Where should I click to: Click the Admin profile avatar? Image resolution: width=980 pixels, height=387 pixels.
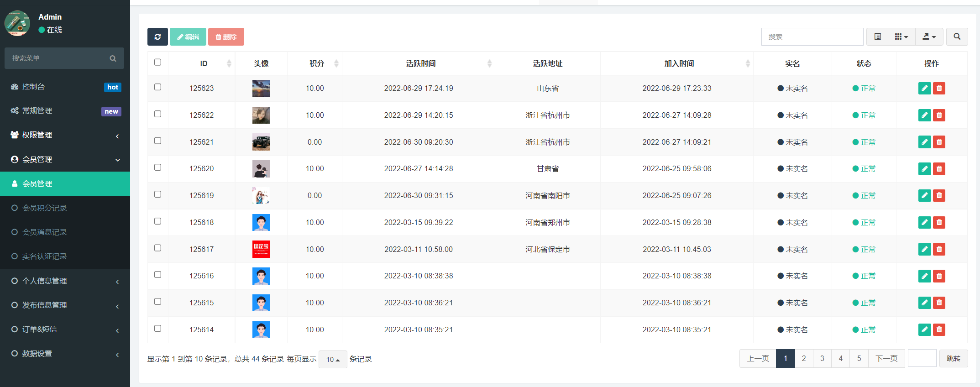pos(17,23)
